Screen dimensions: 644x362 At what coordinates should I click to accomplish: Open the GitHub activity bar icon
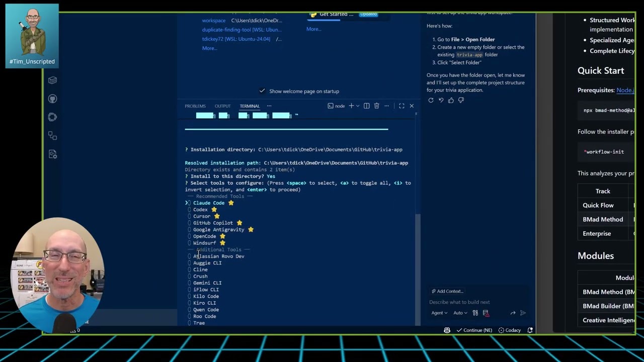[x=52, y=99]
